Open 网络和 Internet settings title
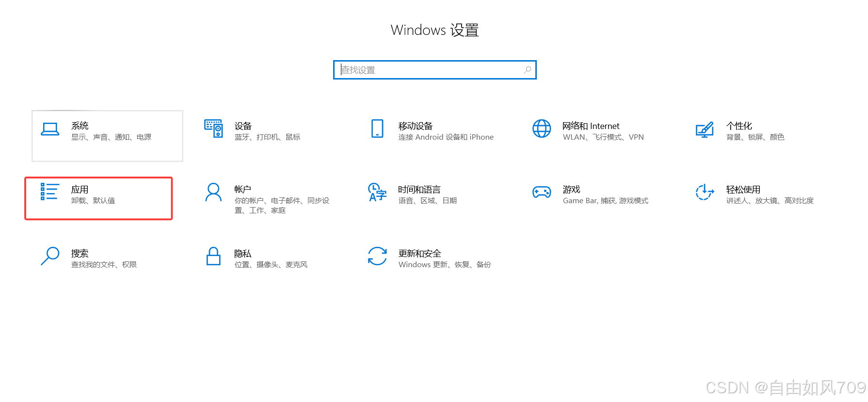 [591, 126]
